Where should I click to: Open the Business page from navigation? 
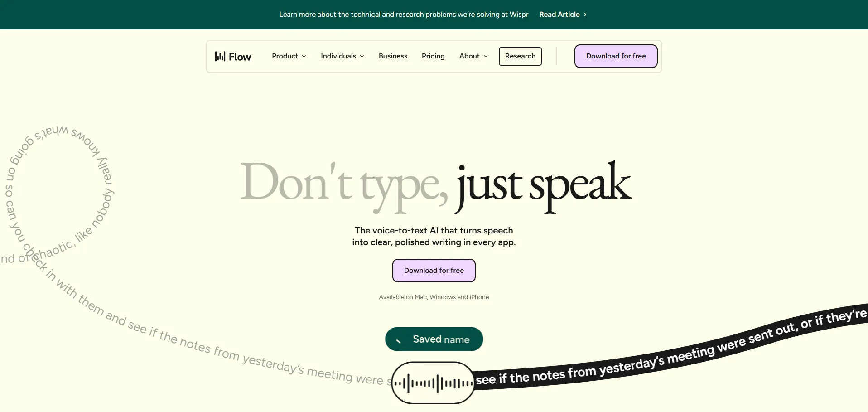pos(393,56)
